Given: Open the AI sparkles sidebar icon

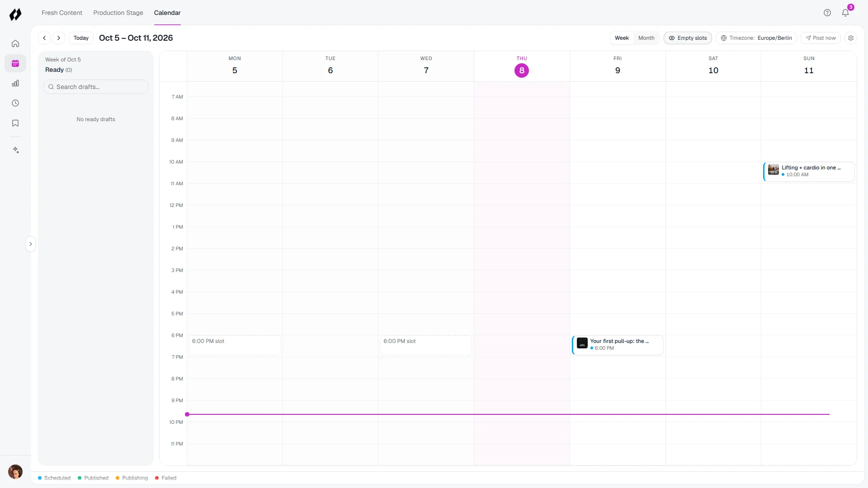Looking at the screenshot, I should coord(15,150).
